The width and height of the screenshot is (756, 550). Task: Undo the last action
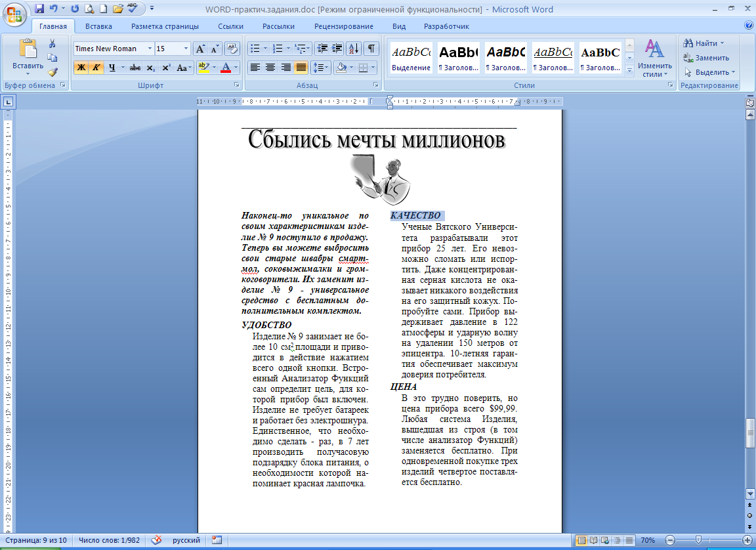tap(53, 9)
